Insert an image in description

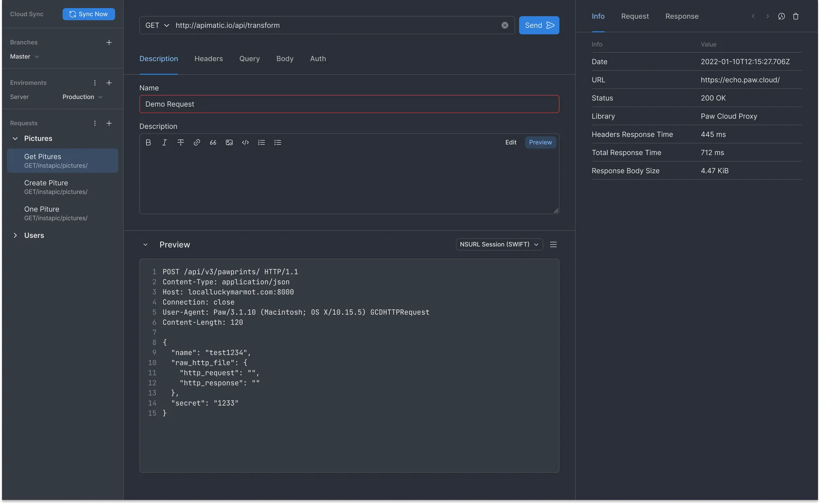pos(229,142)
